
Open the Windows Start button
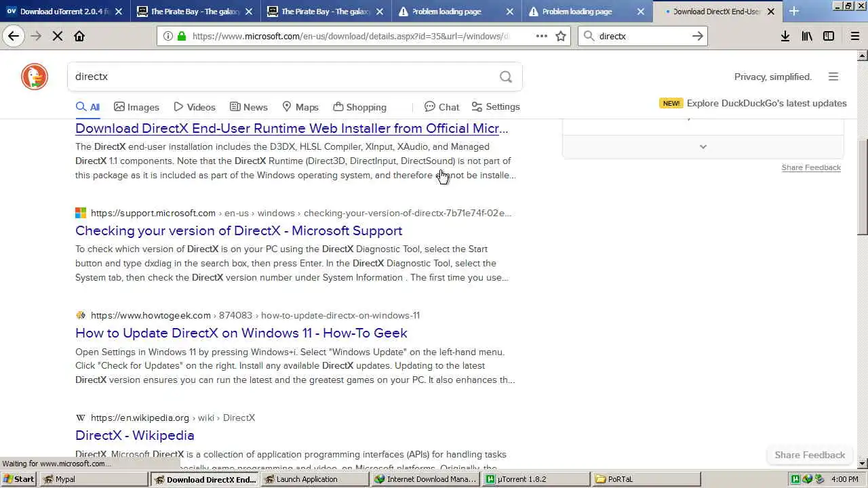pyautogui.click(x=18, y=479)
